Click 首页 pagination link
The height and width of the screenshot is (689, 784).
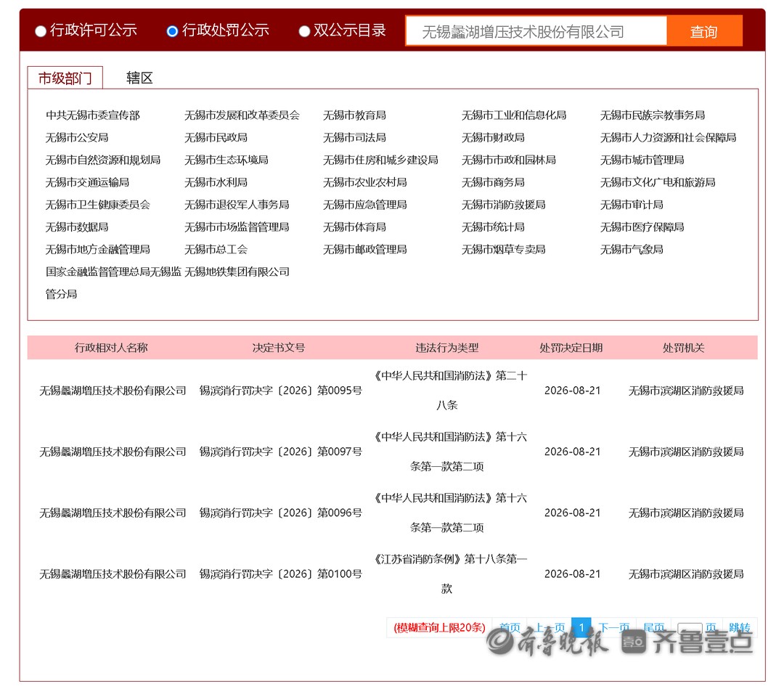510,627
